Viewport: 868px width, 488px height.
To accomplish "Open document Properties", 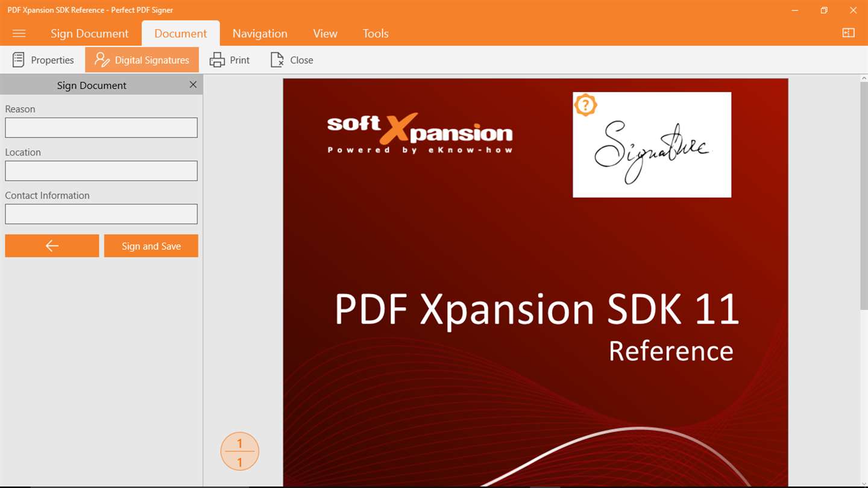I will tap(43, 60).
